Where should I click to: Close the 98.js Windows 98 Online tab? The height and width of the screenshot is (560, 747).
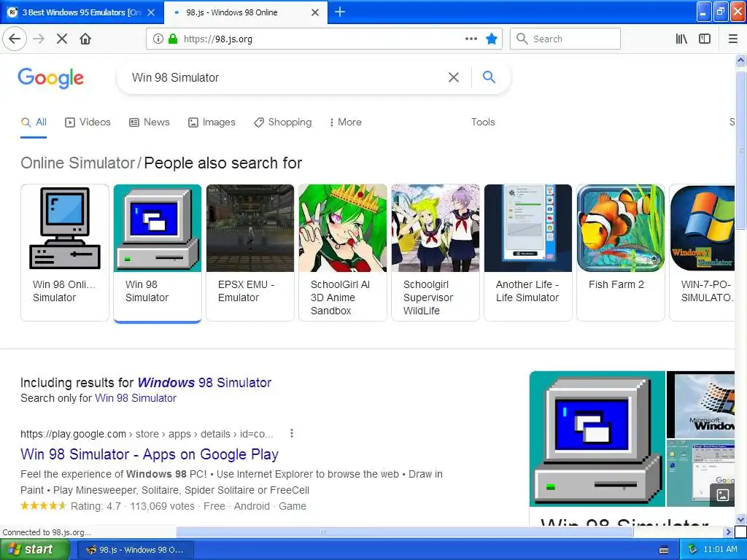[x=315, y=12]
